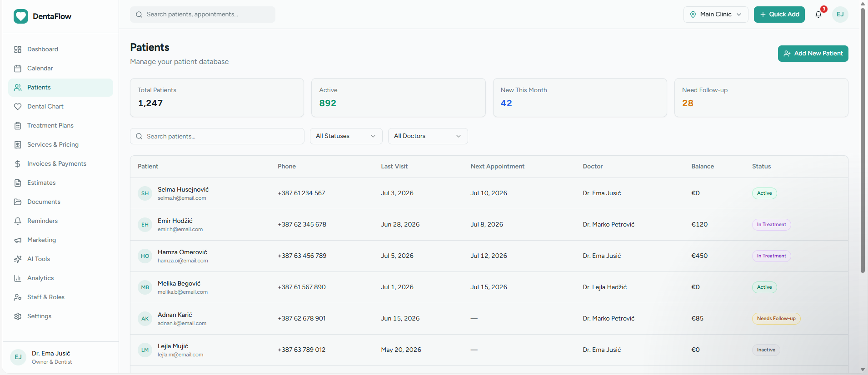Click the Calendar icon in sidebar
Image resolution: width=868 pixels, height=375 pixels.
tap(18, 69)
